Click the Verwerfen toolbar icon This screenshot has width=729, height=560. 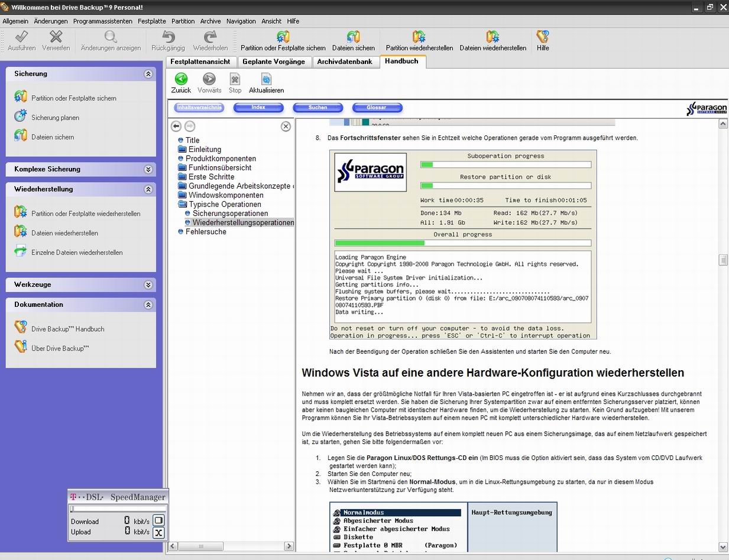(x=56, y=37)
